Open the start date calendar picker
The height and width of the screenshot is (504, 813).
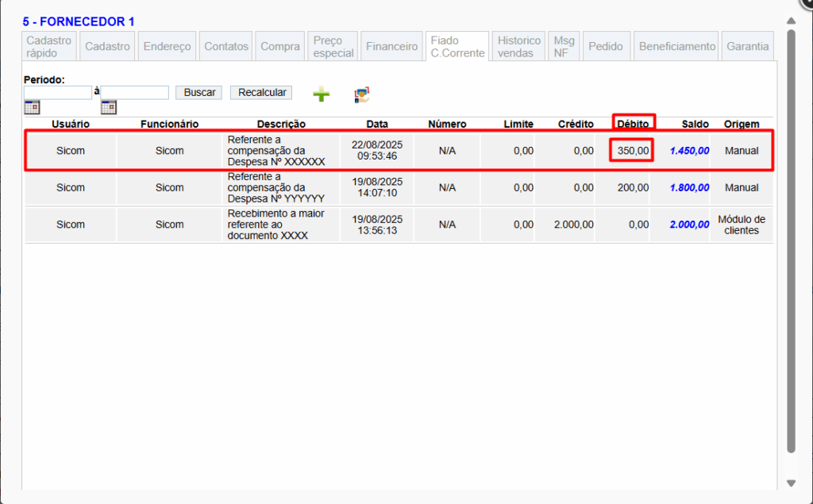click(x=32, y=107)
